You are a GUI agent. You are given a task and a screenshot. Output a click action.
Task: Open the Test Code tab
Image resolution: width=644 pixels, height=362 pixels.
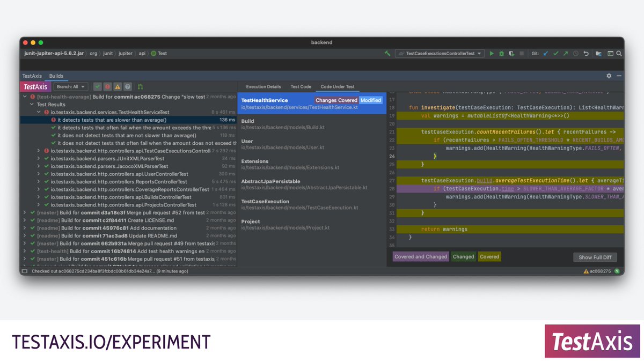[301, 86]
